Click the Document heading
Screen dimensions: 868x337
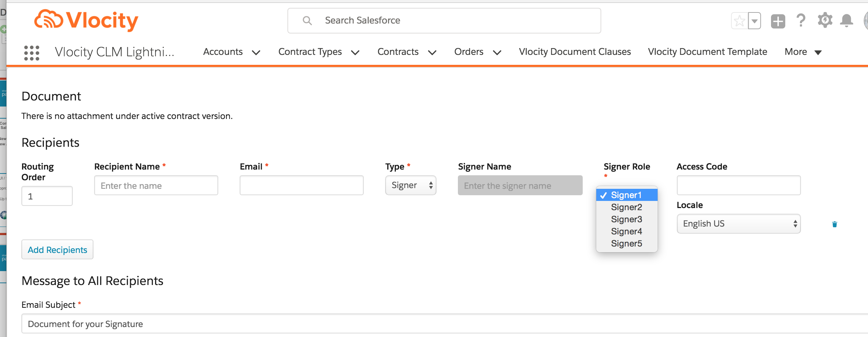click(51, 96)
